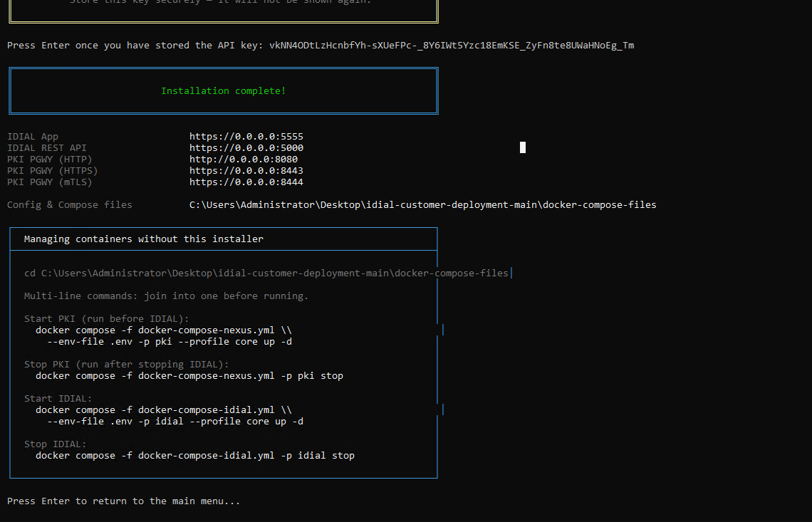
Task: Click the 'IDIAL REST API' label
Action: point(46,147)
